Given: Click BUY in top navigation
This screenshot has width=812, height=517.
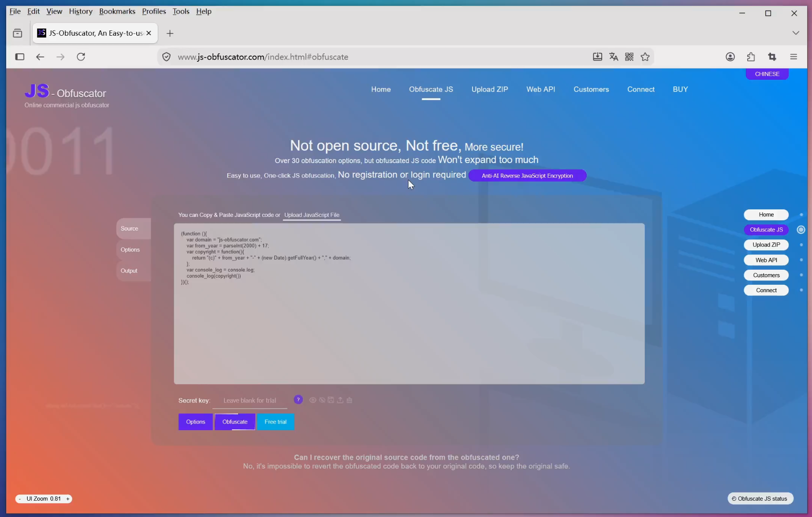Looking at the screenshot, I should coord(680,89).
